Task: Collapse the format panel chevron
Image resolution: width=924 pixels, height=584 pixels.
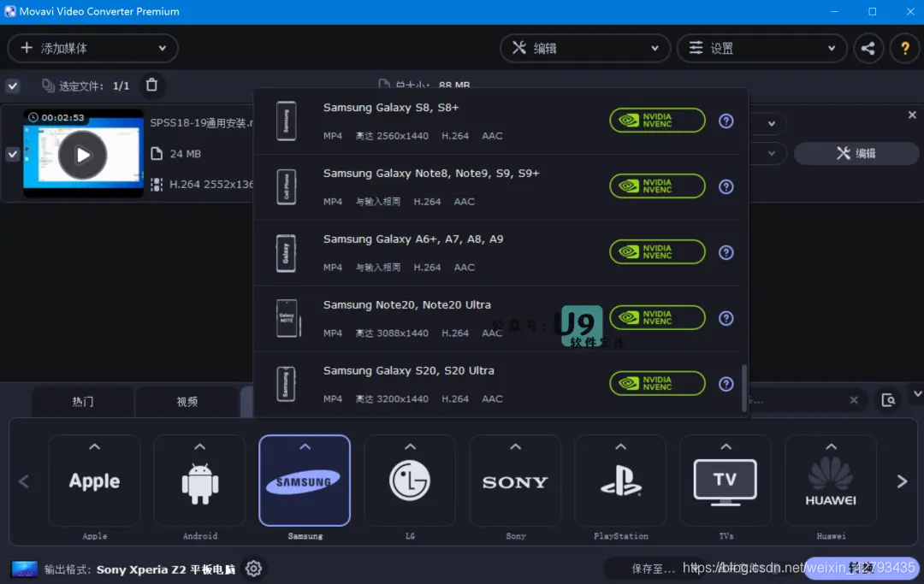Action: click(x=917, y=394)
